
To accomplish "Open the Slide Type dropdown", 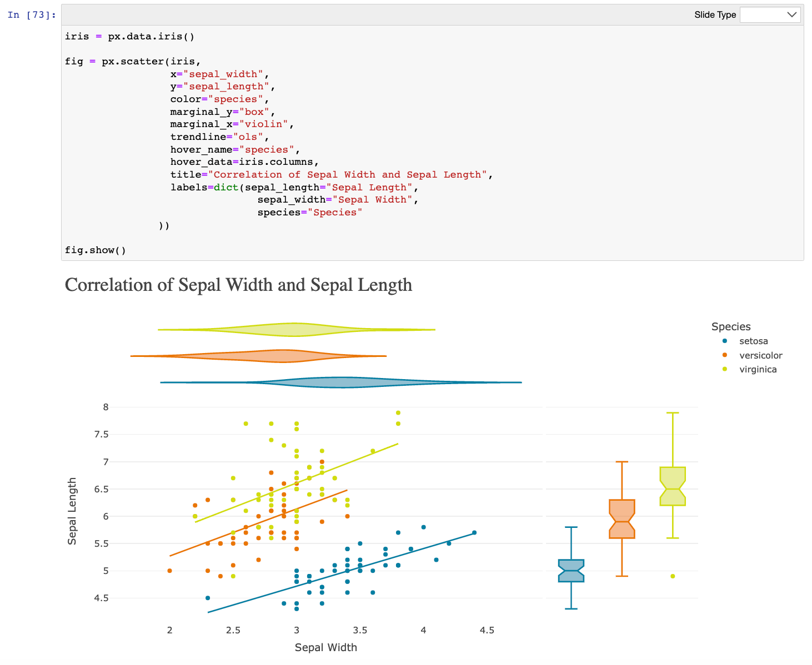I will (x=770, y=15).
